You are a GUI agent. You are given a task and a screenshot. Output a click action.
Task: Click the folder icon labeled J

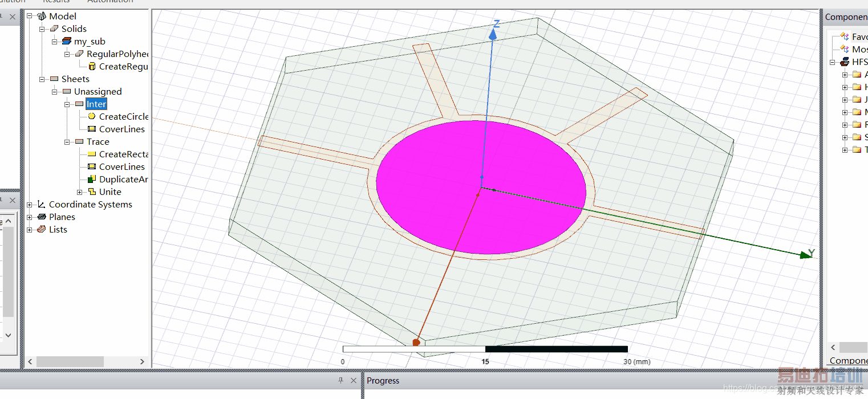[857, 99]
